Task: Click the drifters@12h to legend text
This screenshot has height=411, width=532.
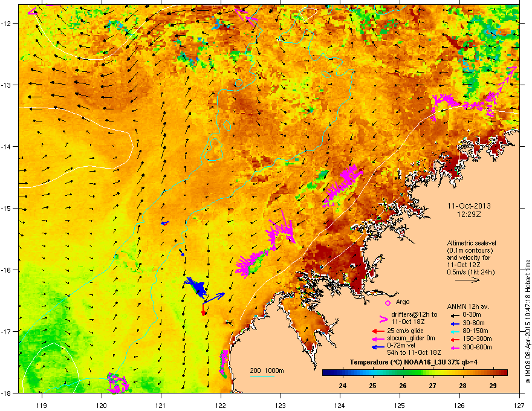Action: 414,314
